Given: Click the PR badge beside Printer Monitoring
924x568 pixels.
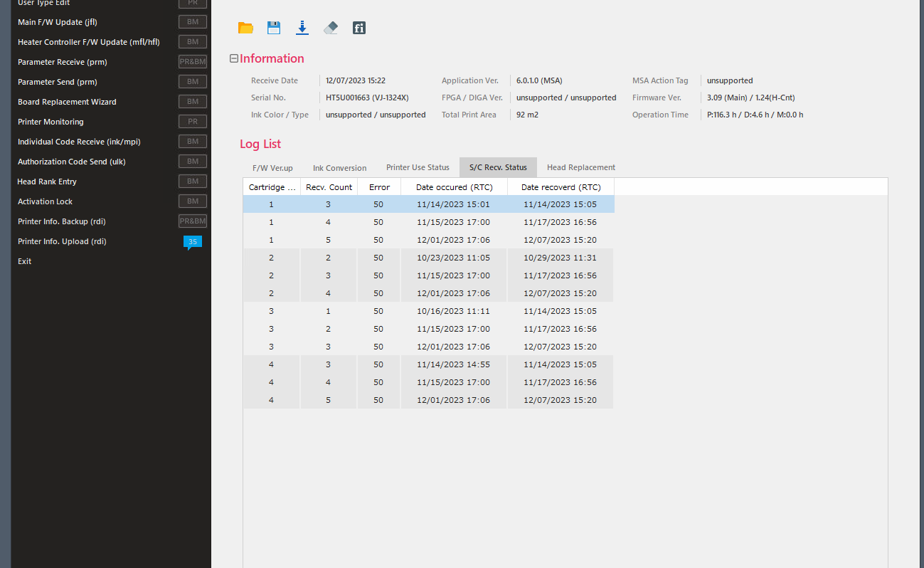Looking at the screenshot, I should pyautogui.click(x=193, y=122).
